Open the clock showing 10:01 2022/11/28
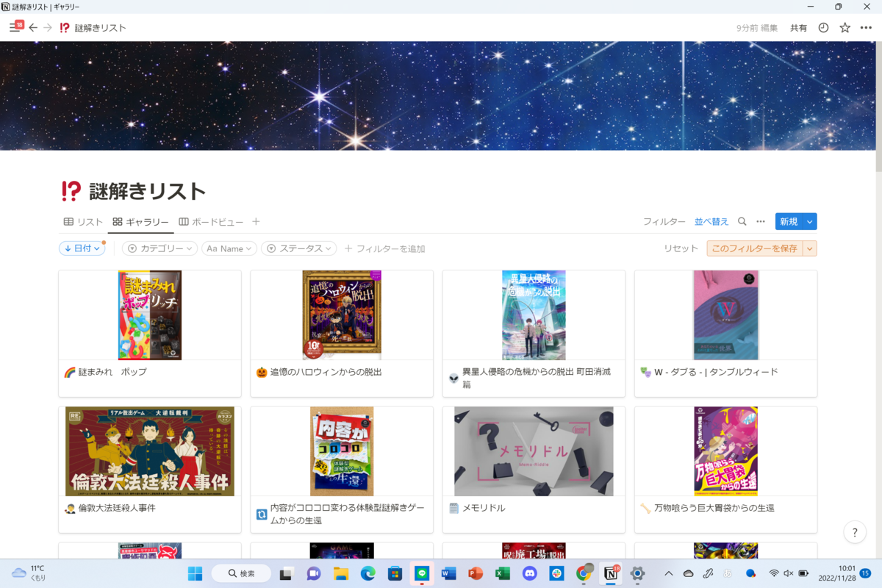The image size is (882, 588). tap(837, 573)
